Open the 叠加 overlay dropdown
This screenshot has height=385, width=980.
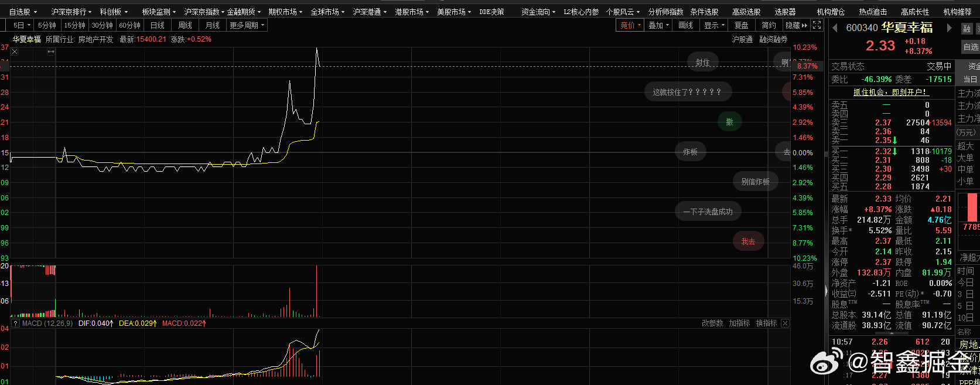[659, 25]
